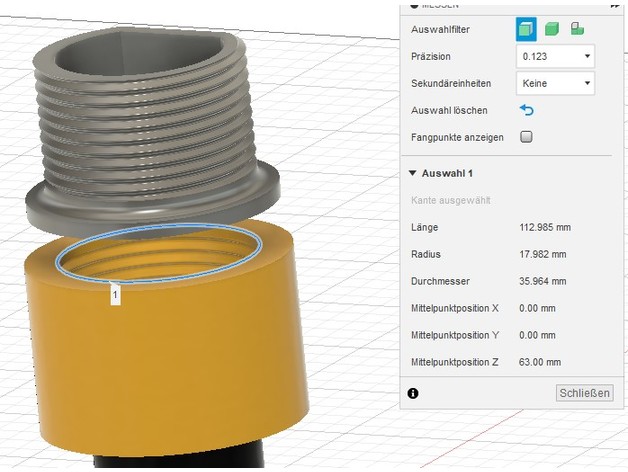
Task: Open the Sekundäreinheiten dropdown
Action: [x=555, y=83]
